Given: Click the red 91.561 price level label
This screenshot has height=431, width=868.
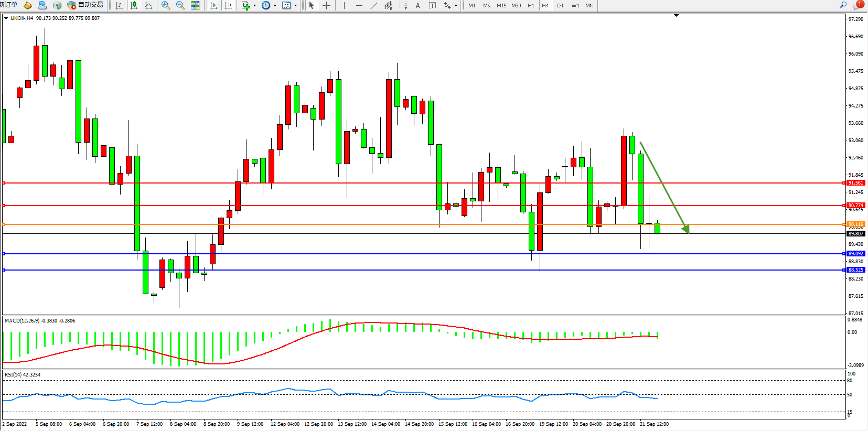Looking at the screenshot, I should (x=855, y=183).
